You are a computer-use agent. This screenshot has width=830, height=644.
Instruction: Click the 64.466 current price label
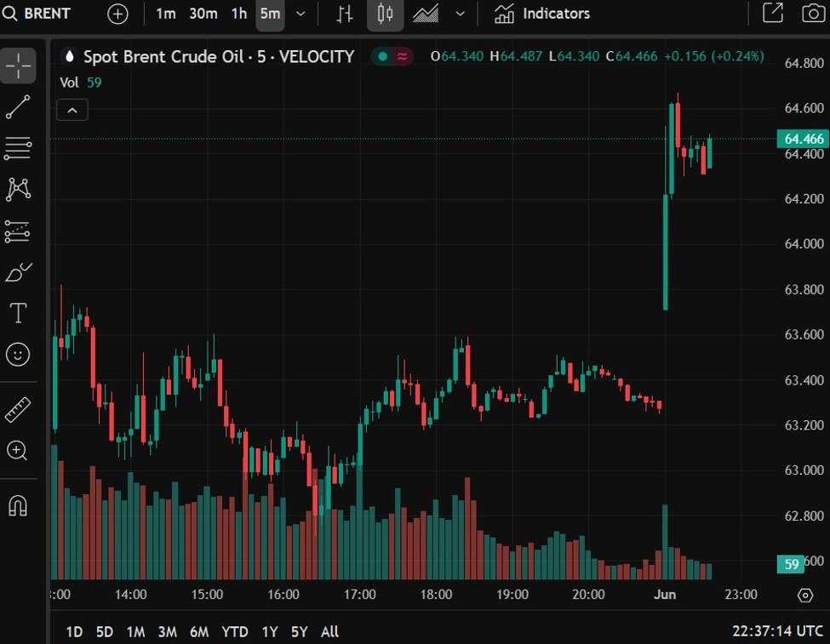pos(803,139)
